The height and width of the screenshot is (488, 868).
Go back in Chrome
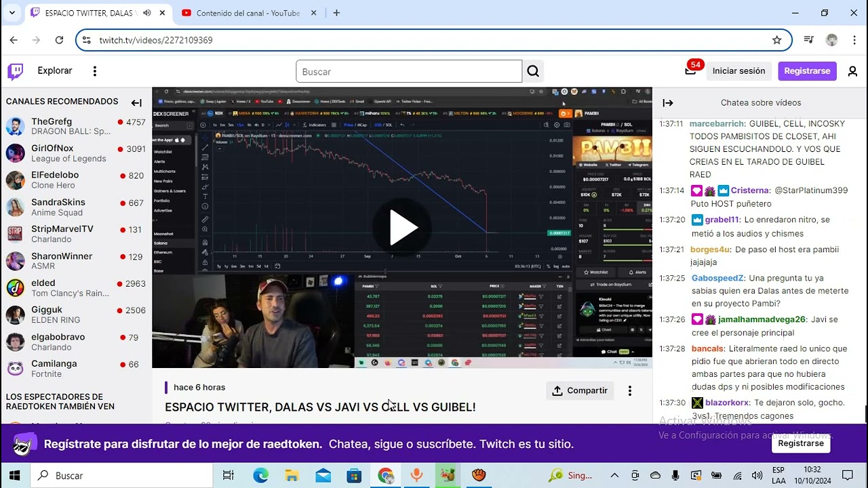click(14, 40)
